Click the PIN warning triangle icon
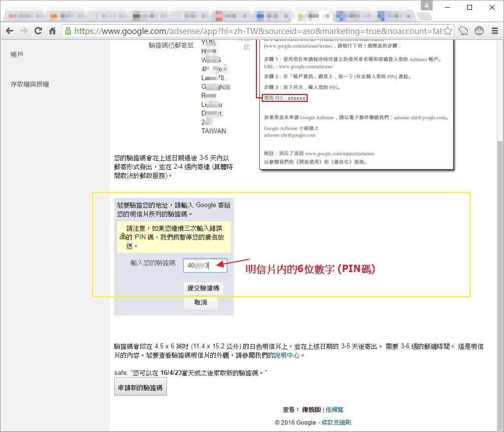Image resolution: width=504 pixels, height=432 pixels. (123, 236)
